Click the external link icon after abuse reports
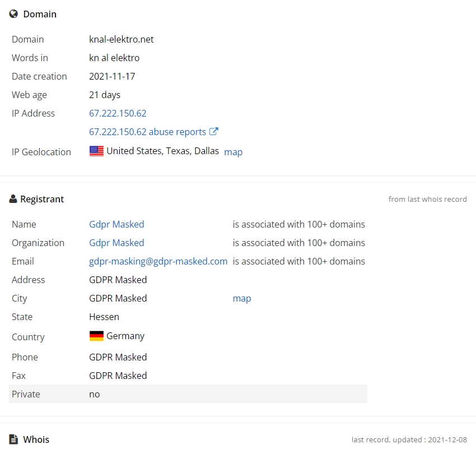Viewport: 476px width, 449px height. [x=214, y=131]
